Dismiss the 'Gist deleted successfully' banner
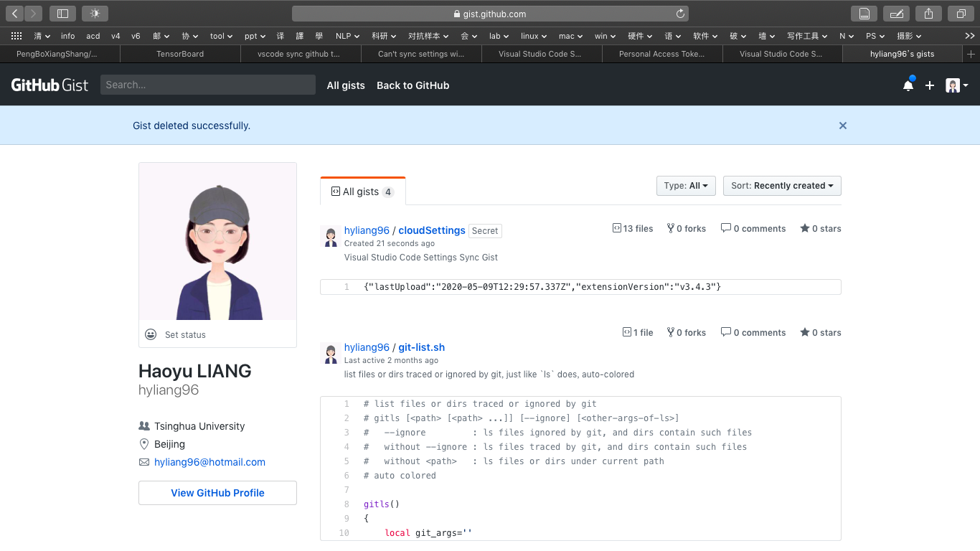This screenshot has height=551, width=980. coord(843,126)
